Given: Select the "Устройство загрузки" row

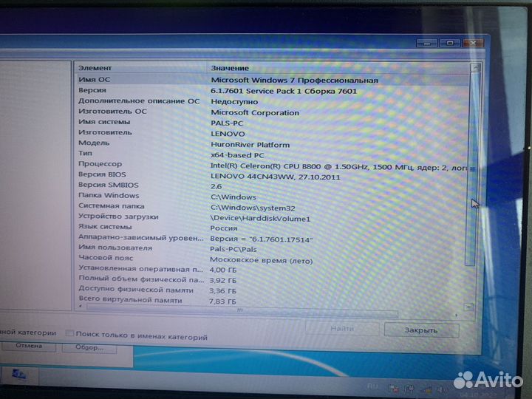Looking at the screenshot, I should [273, 217].
